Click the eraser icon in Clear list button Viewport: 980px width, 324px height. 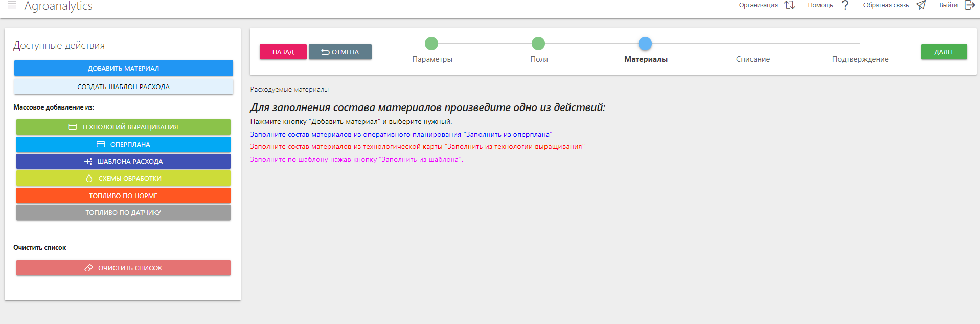click(x=89, y=268)
